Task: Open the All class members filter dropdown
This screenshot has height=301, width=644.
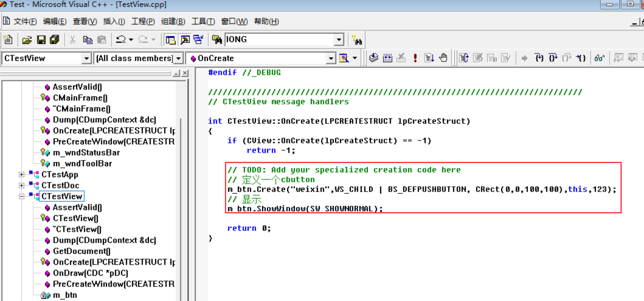Action: 178,58
